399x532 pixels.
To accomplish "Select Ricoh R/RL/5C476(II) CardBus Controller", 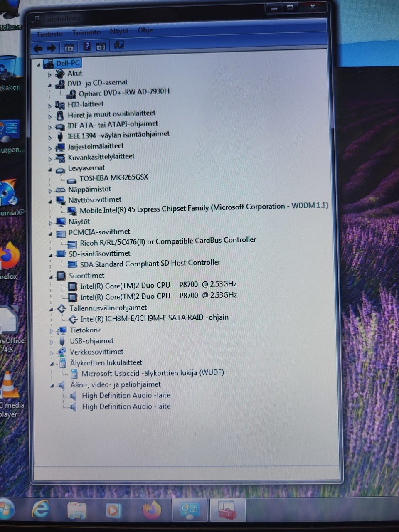I will pos(168,241).
